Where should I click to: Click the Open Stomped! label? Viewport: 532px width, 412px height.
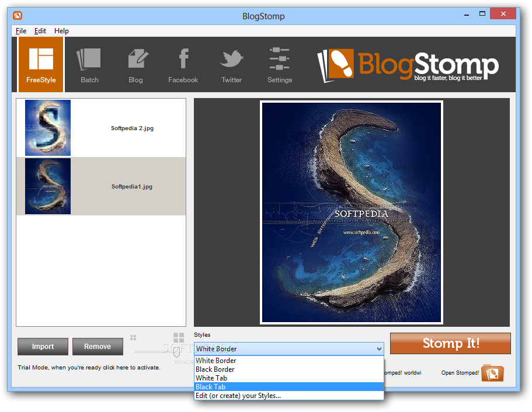tap(460, 373)
